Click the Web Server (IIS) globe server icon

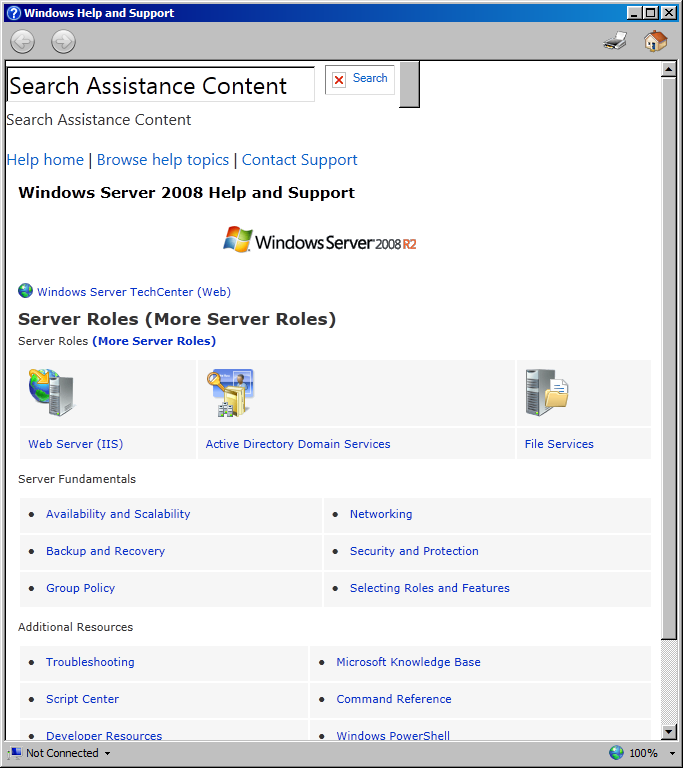coord(51,393)
